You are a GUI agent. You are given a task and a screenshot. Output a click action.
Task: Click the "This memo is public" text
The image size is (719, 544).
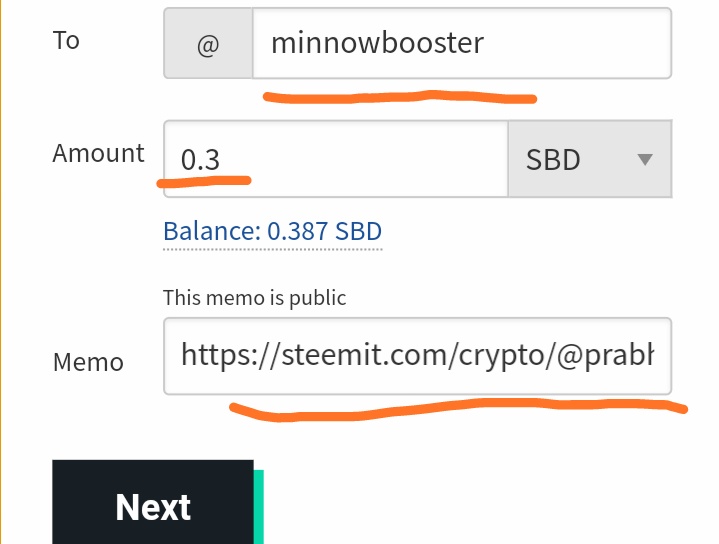click(254, 298)
